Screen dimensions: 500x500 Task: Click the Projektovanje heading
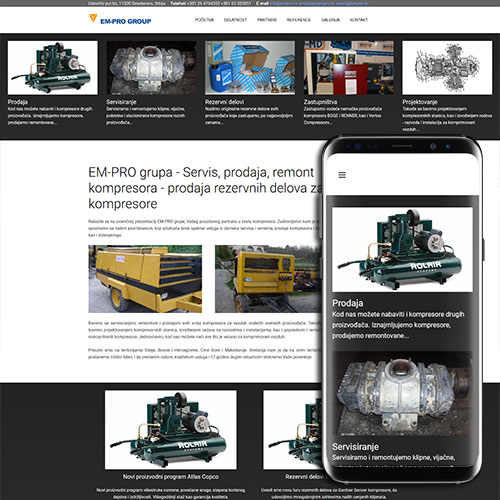(x=420, y=102)
